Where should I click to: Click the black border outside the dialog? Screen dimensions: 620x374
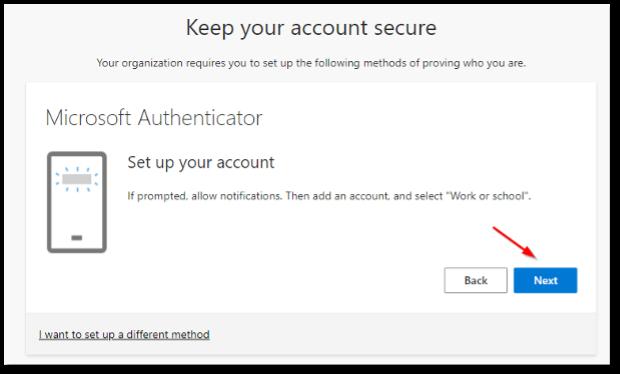click(310, 370)
